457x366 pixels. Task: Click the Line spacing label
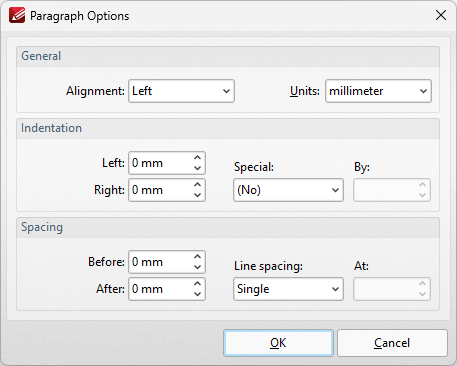point(268,266)
